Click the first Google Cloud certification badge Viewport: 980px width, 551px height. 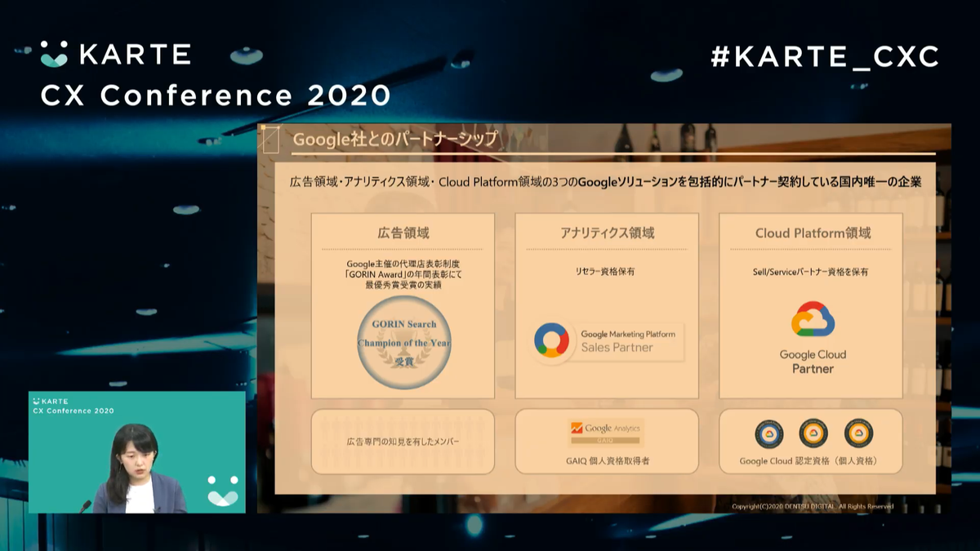pos(769,433)
